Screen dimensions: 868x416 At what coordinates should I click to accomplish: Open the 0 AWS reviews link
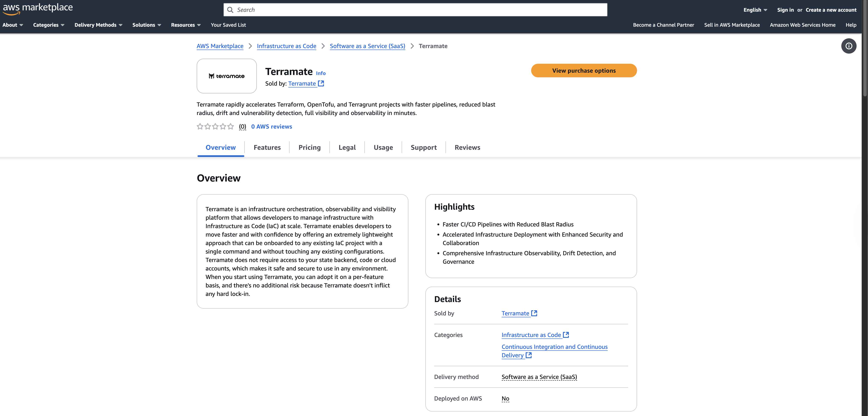[272, 126]
